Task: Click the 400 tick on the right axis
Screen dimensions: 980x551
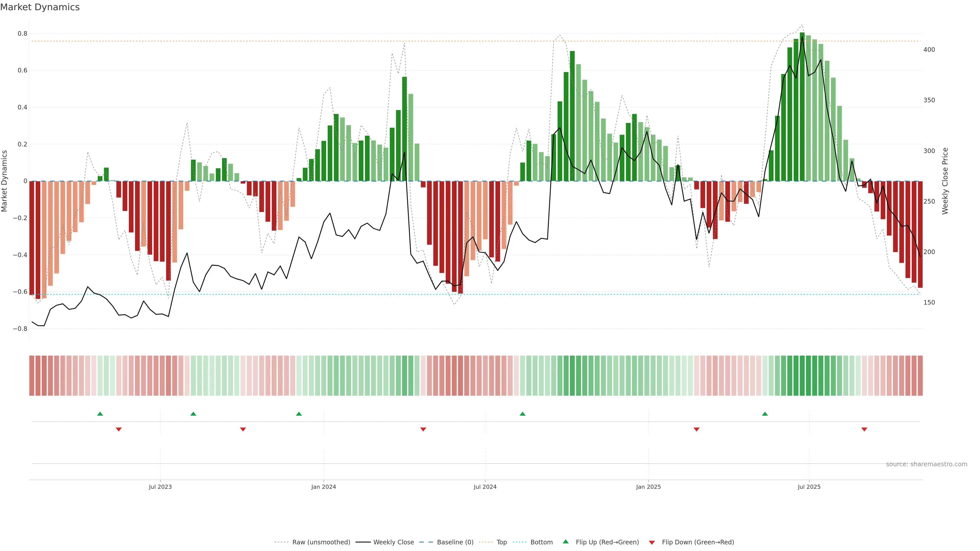Action: coord(929,50)
